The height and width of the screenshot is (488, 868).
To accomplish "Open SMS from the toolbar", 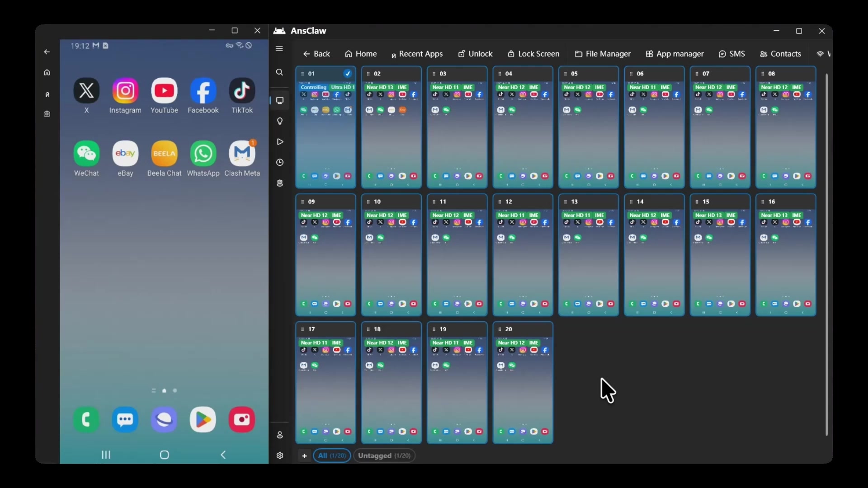I will click(731, 54).
